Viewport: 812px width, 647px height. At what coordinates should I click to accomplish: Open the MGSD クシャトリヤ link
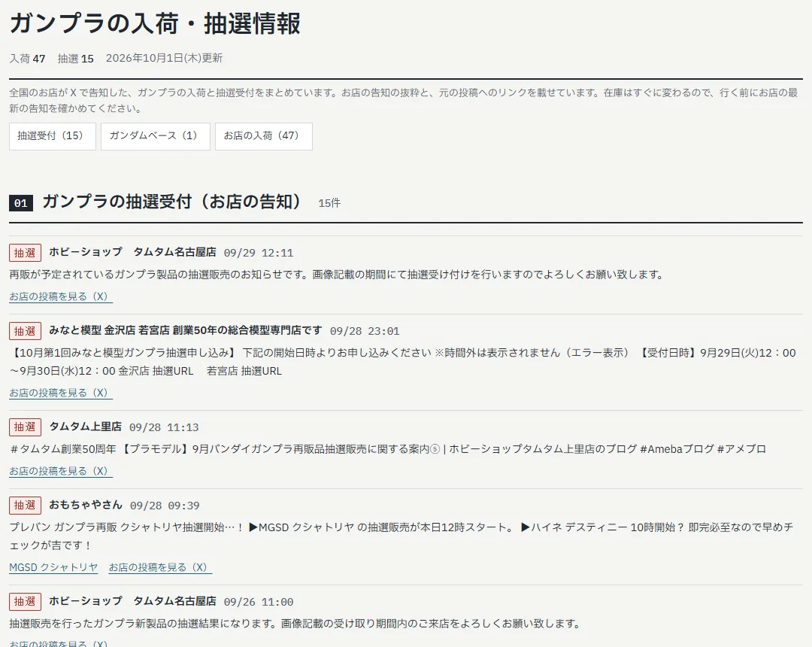[53, 568]
